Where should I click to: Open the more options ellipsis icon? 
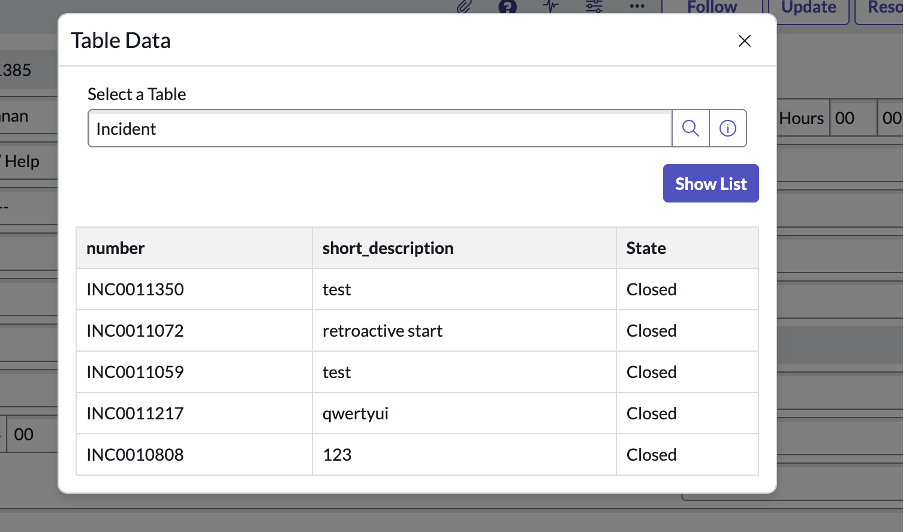pyautogui.click(x=637, y=6)
